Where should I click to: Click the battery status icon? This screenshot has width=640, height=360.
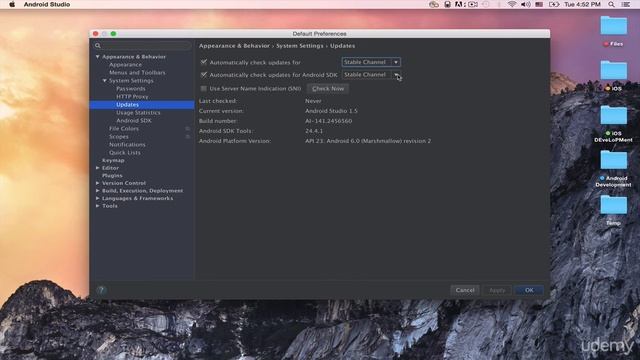(x=553, y=4)
